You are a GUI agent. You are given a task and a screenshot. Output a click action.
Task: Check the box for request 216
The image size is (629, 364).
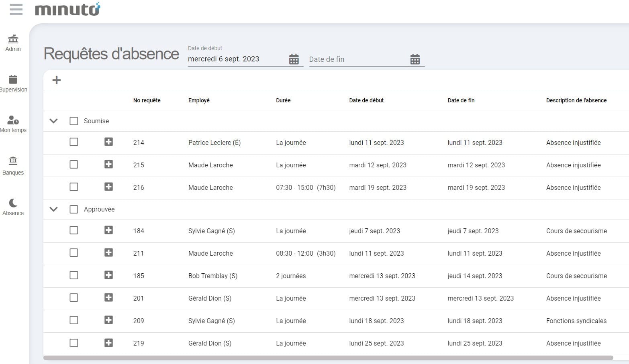pos(74,187)
